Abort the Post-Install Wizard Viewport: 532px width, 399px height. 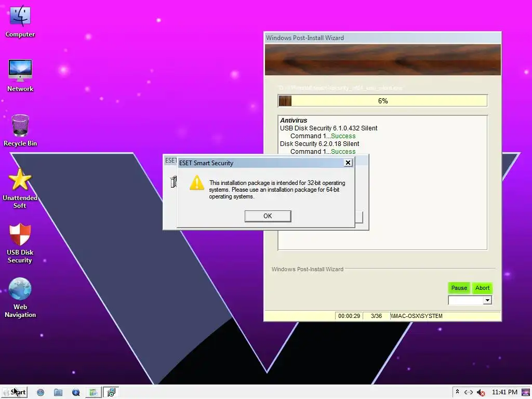(482, 288)
